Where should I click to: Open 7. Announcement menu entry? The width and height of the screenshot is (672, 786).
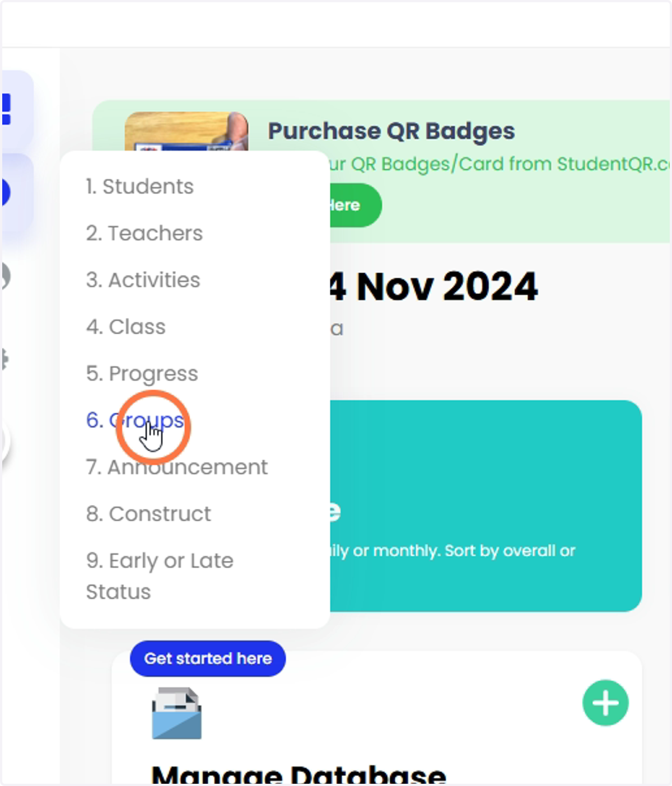pos(176,467)
